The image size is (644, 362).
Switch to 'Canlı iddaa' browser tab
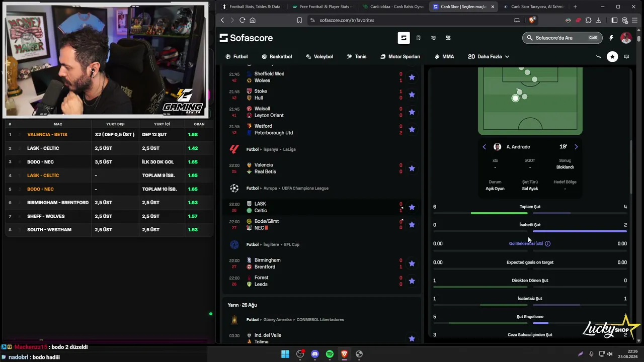pos(393,7)
